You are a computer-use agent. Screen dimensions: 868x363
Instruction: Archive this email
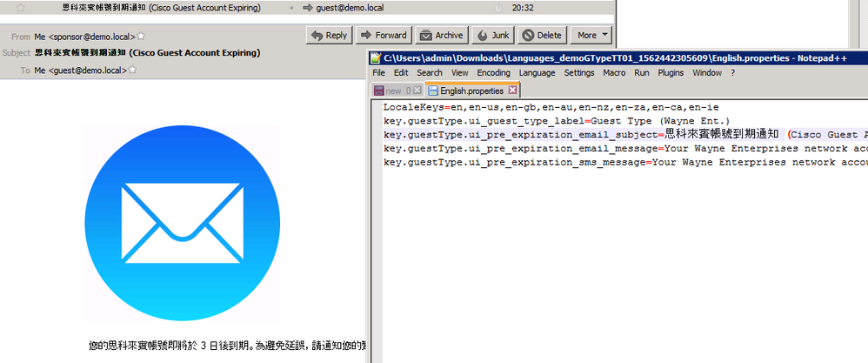point(442,36)
